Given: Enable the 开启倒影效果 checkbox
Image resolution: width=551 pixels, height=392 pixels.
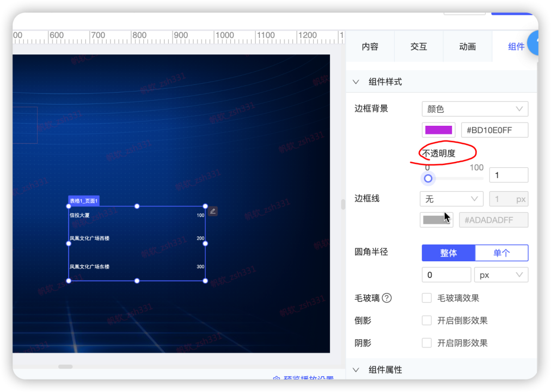Looking at the screenshot, I should pos(427,320).
